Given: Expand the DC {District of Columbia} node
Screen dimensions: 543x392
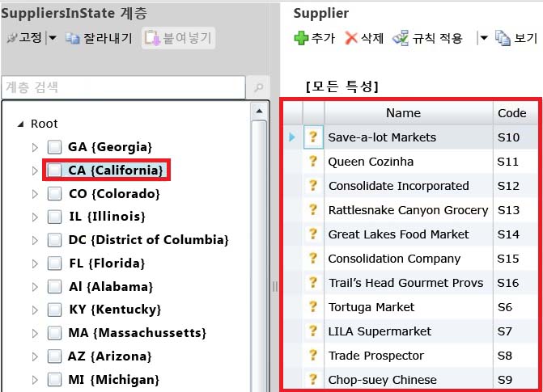Looking at the screenshot, I should (x=35, y=240).
